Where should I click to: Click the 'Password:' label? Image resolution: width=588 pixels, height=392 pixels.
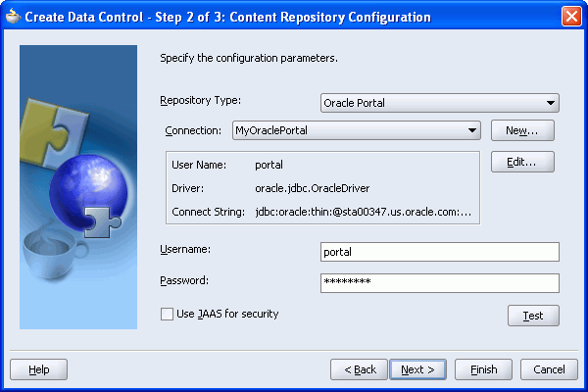pos(184,280)
